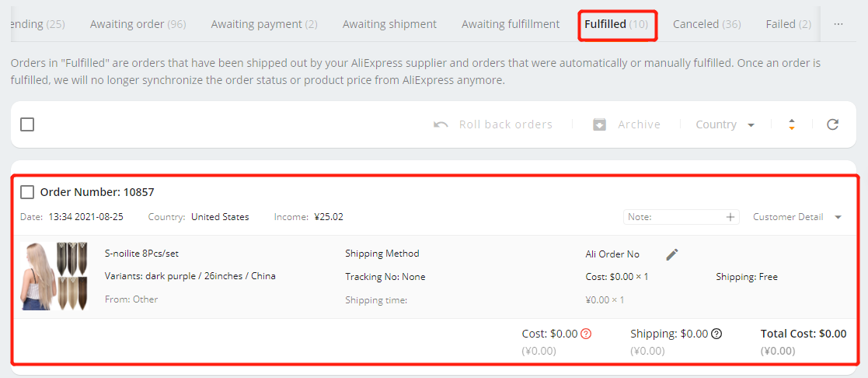Check the select all orders checkbox
868x378 pixels.
27,124
